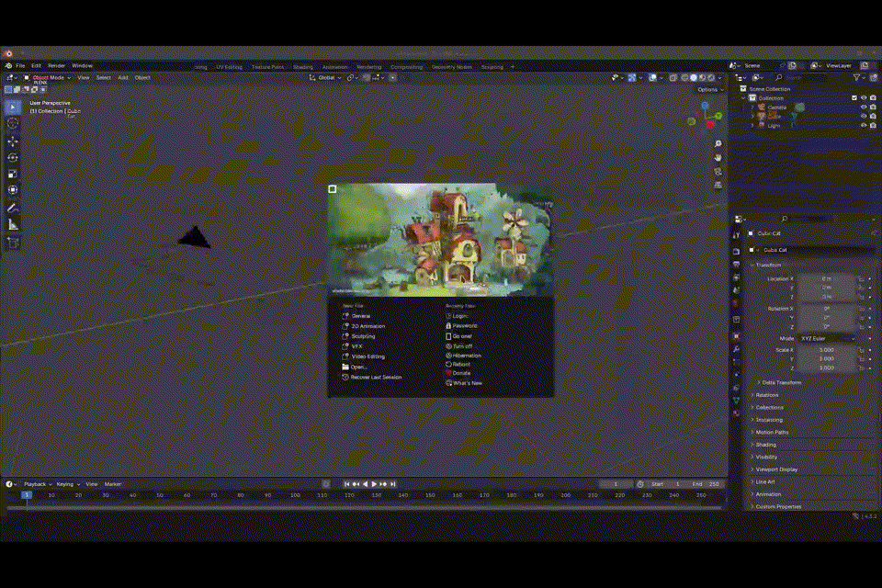Expand the Relations panel

point(764,395)
